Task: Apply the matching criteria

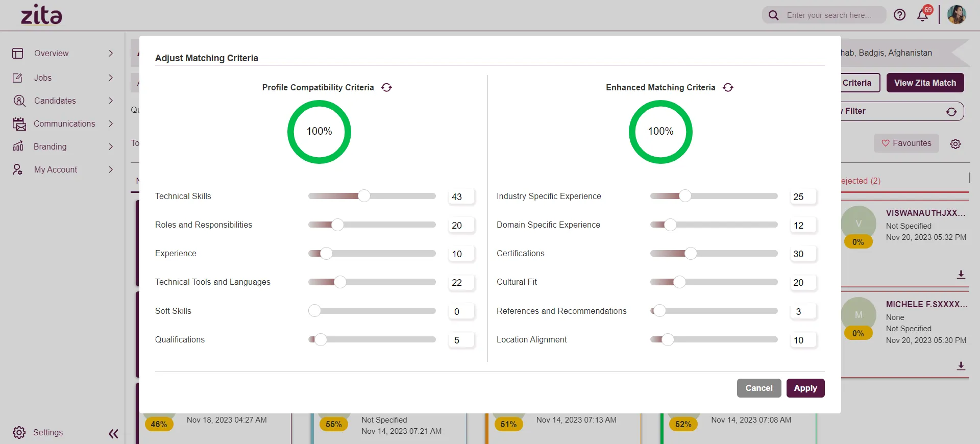Action: pyautogui.click(x=805, y=388)
